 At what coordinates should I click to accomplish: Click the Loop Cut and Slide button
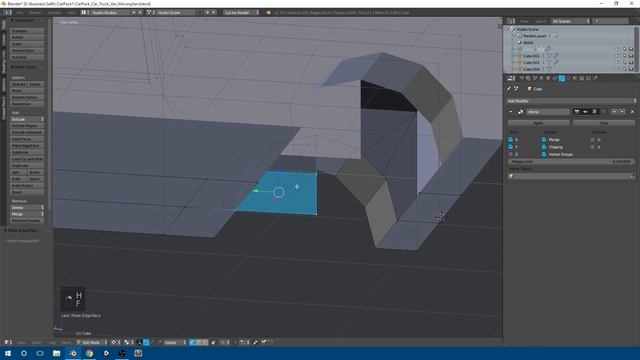tap(27, 159)
